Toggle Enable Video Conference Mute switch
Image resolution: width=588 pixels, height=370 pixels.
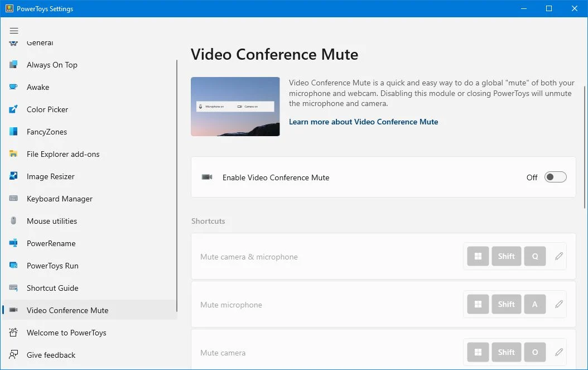(x=556, y=177)
